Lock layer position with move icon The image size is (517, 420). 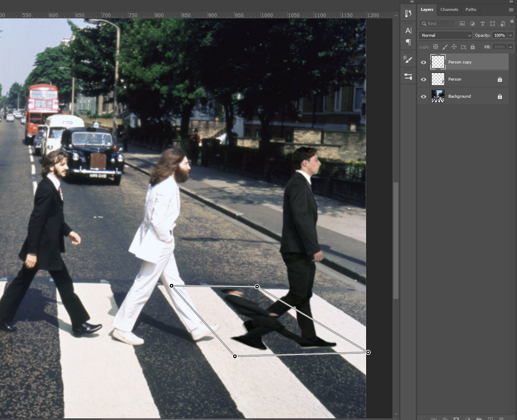click(x=454, y=47)
